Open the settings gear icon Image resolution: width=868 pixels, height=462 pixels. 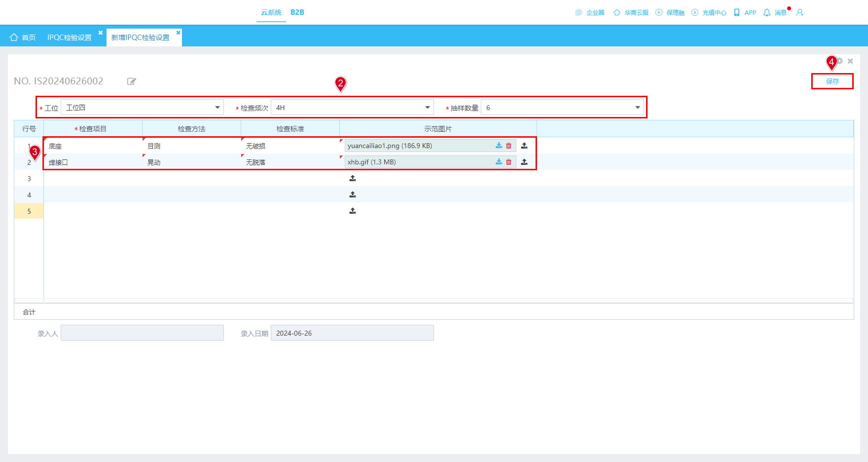pos(840,61)
